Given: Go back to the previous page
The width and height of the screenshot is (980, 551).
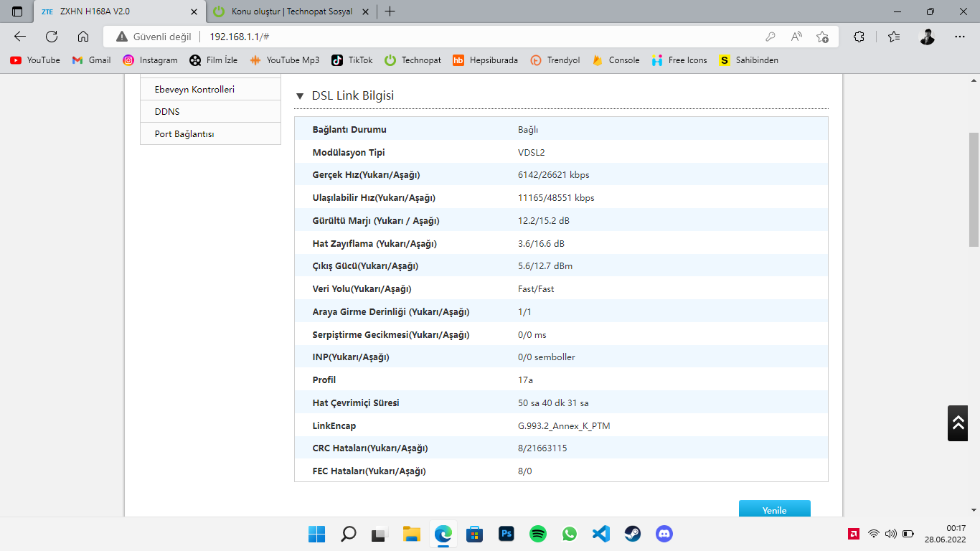Looking at the screenshot, I should (x=20, y=37).
